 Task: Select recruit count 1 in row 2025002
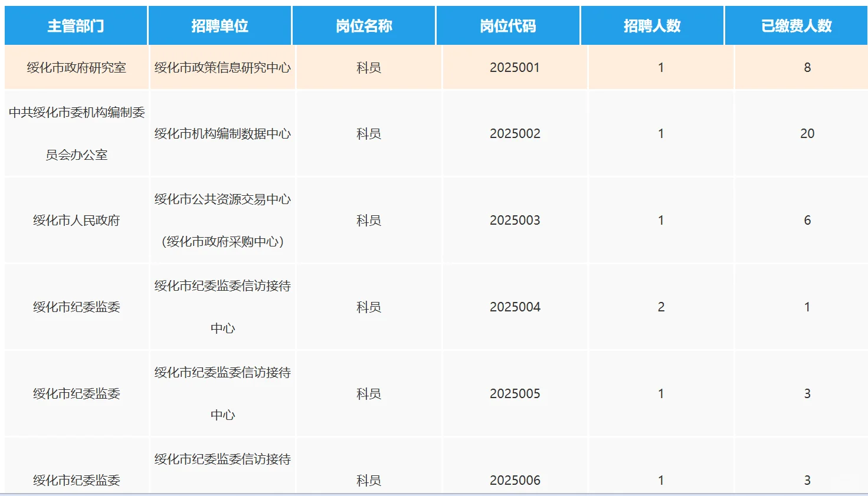tap(661, 134)
